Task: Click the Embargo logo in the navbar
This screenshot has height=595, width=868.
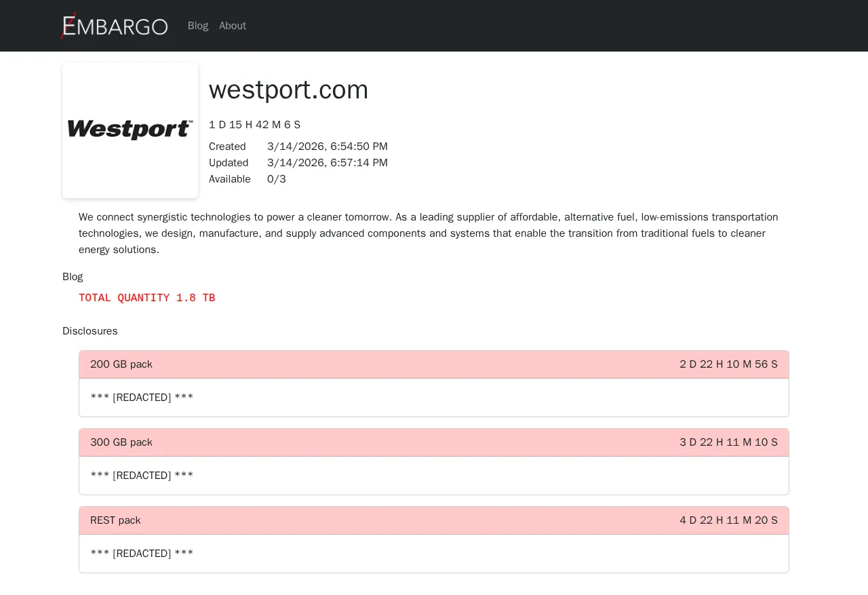Action: click(115, 26)
